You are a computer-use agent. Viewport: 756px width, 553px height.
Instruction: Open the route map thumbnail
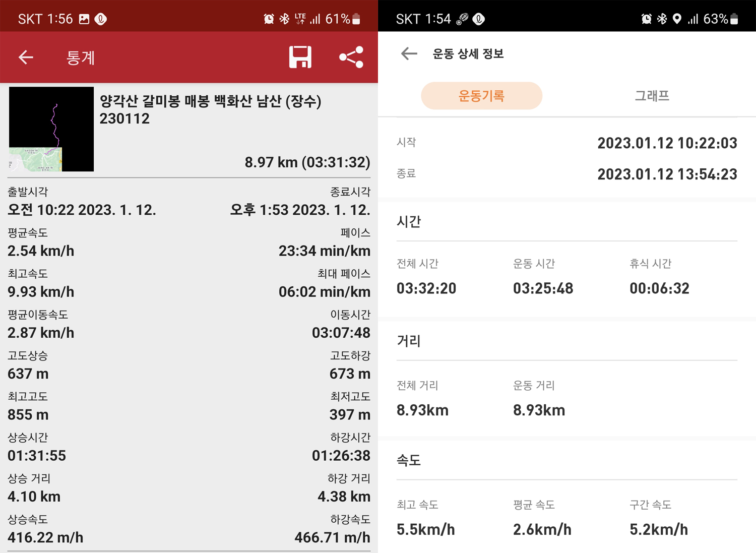pos(51,129)
